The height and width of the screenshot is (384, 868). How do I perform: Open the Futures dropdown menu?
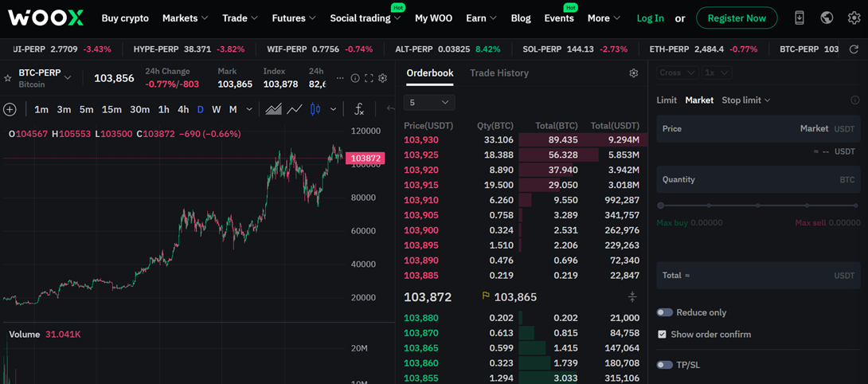(x=294, y=18)
